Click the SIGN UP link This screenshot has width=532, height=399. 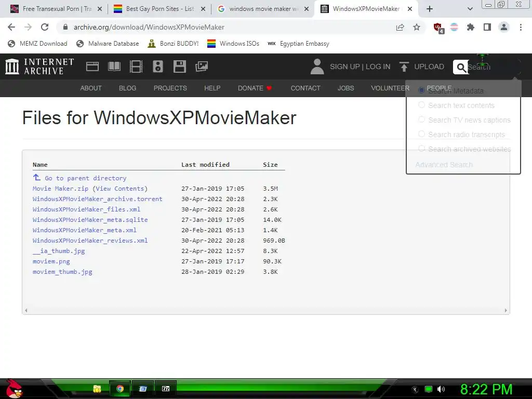[x=345, y=67]
